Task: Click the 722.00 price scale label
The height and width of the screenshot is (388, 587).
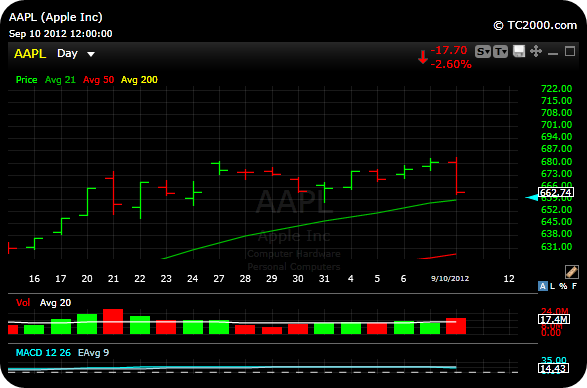Action: pos(557,89)
